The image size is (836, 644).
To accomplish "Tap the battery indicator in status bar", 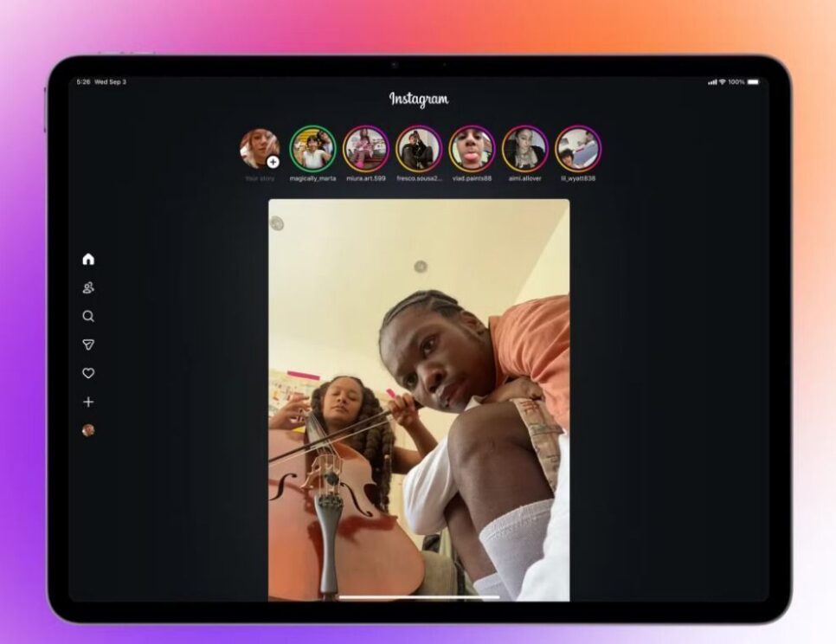I will [753, 82].
